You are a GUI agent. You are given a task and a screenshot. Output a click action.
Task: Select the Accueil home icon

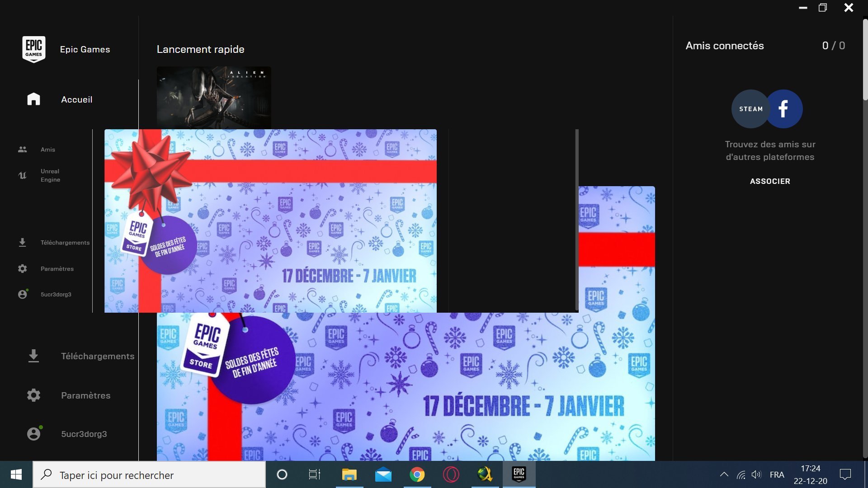click(x=33, y=99)
